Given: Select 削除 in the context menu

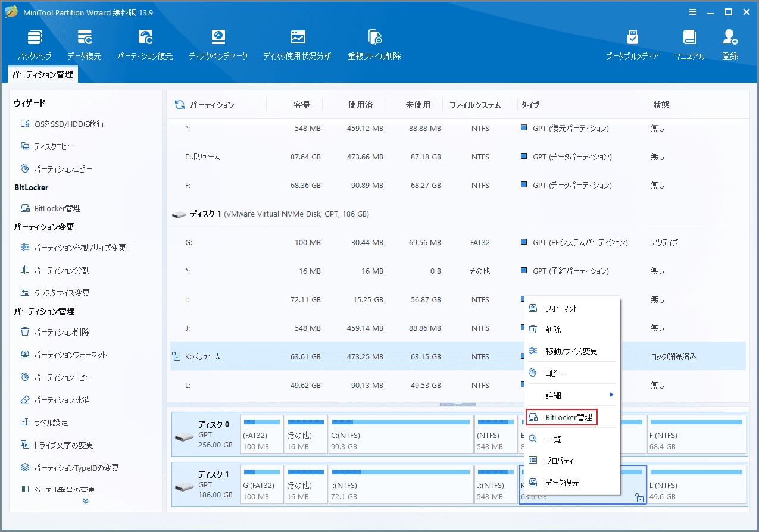Looking at the screenshot, I should [571, 330].
